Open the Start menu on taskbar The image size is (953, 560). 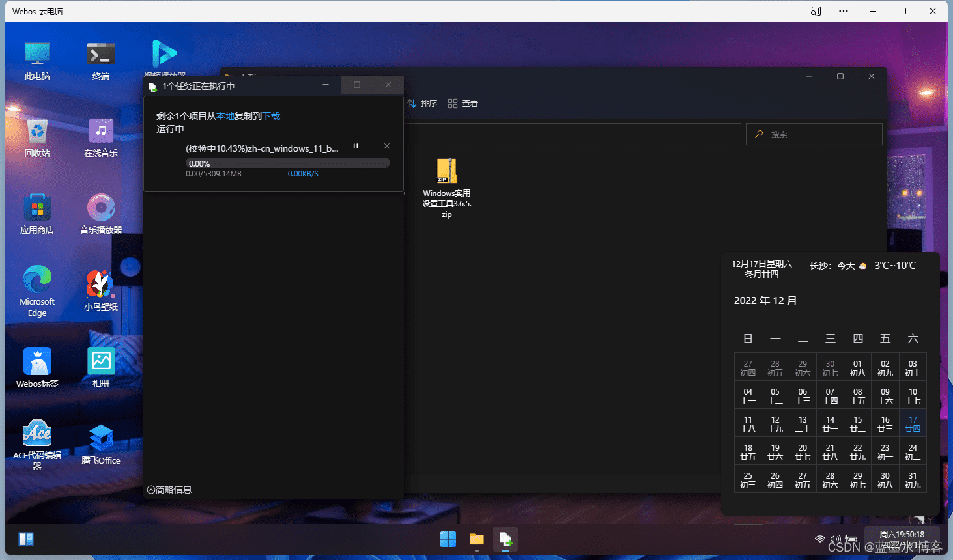pyautogui.click(x=448, y=539)
